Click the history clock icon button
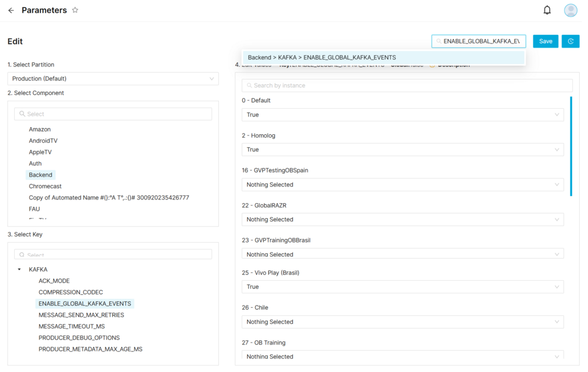The image size is (588, 372). click(570, 41)
